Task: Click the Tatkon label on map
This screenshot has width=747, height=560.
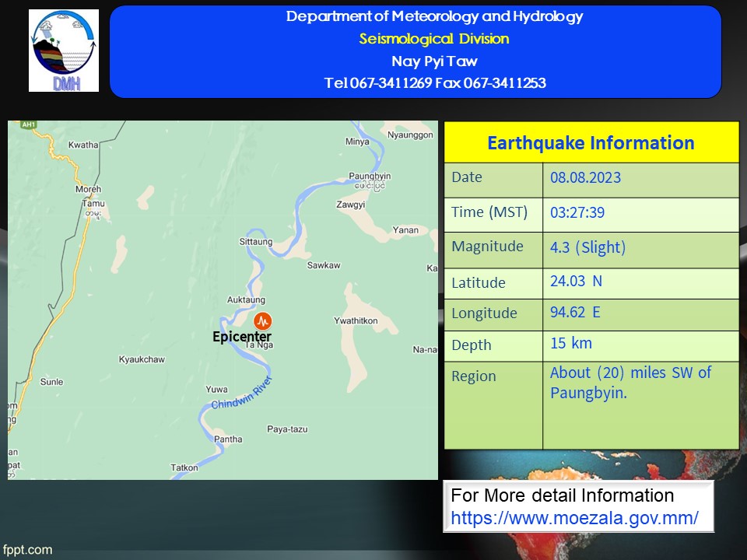Action: pyautogui.click(x=184, y=467)
